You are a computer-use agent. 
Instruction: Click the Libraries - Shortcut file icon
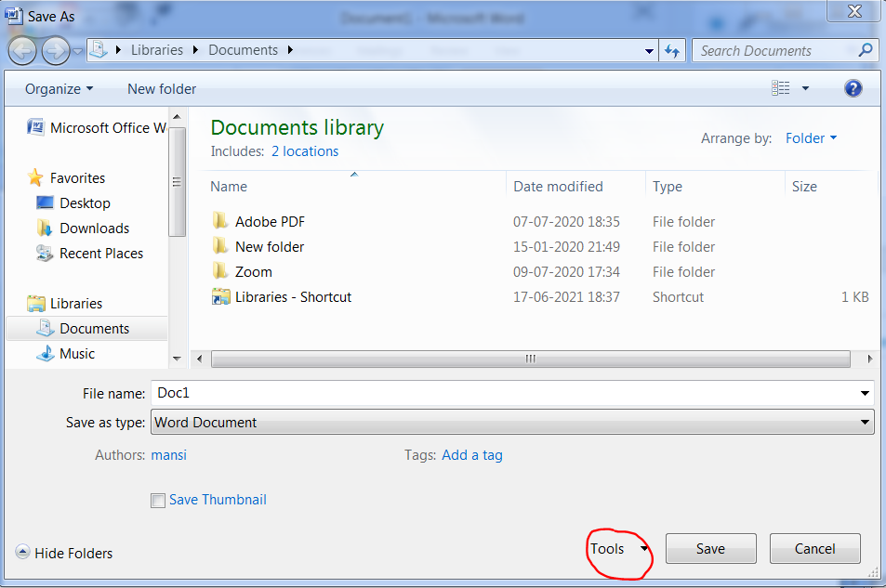tap(220, 297)
